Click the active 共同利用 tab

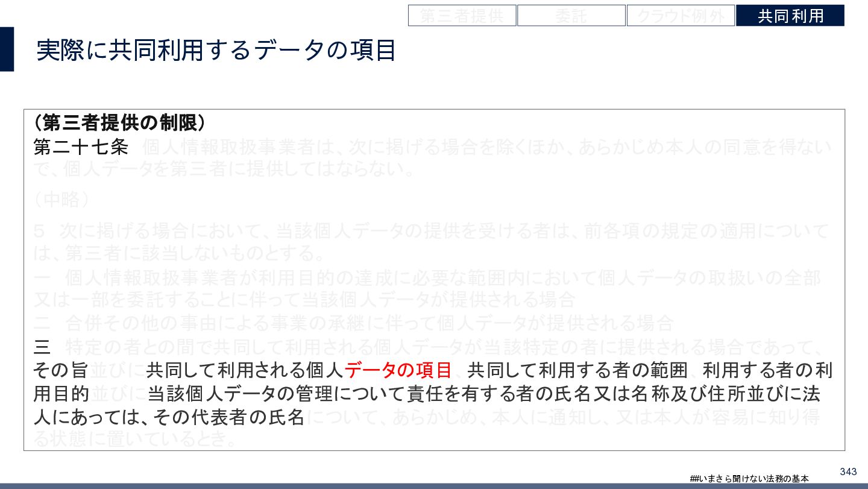(790, 16)
